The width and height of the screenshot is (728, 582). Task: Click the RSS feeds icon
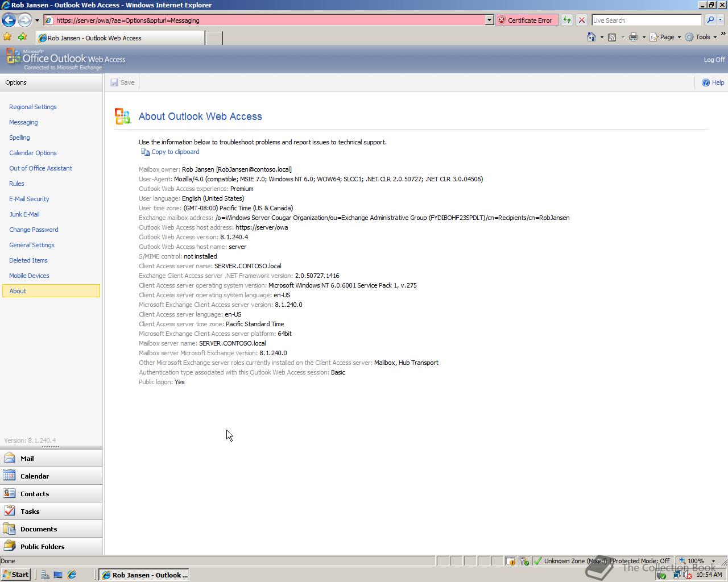[x=612, y=37]
